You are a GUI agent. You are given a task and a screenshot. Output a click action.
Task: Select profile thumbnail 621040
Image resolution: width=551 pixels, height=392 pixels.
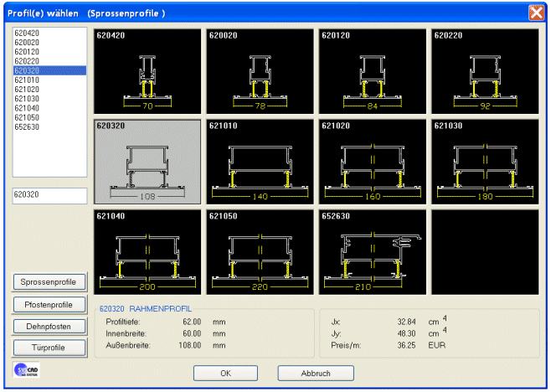coord(147,250)
